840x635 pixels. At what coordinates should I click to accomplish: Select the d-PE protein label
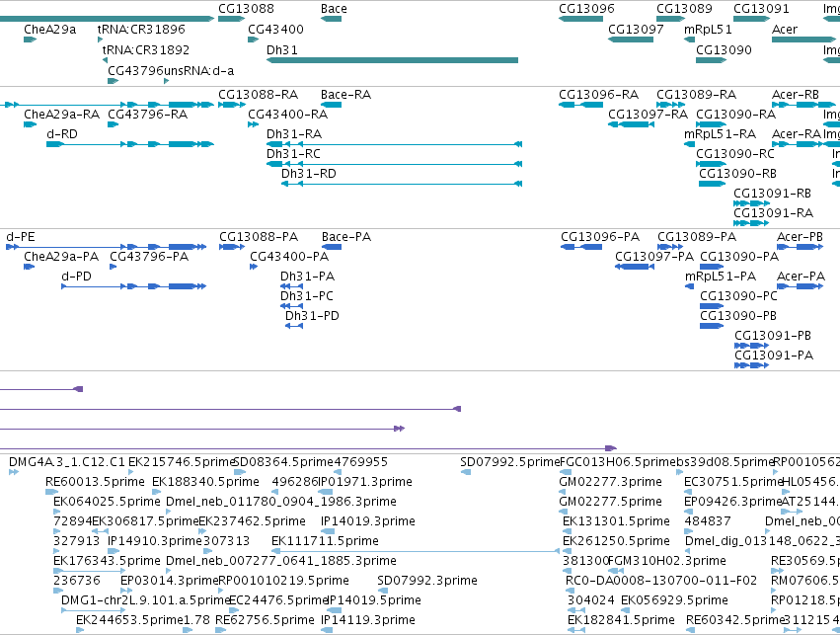coord(21,237)
